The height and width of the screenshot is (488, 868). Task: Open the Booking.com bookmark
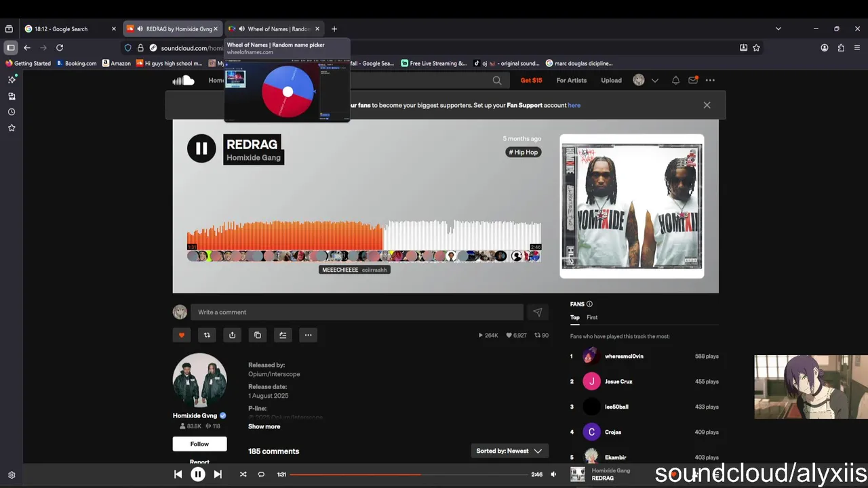pyautogui.click(x=77, y=63)
